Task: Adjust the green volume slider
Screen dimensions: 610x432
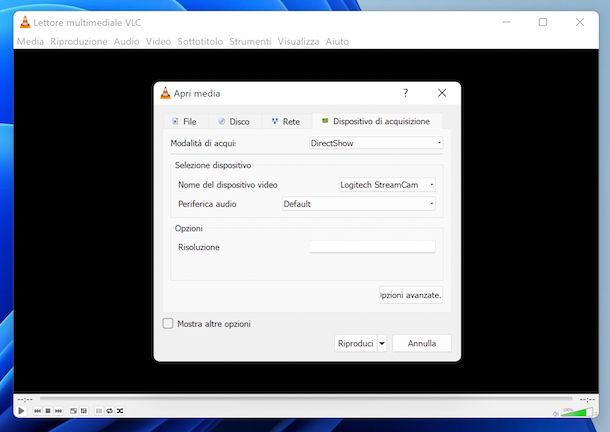Action: (577, 412)
